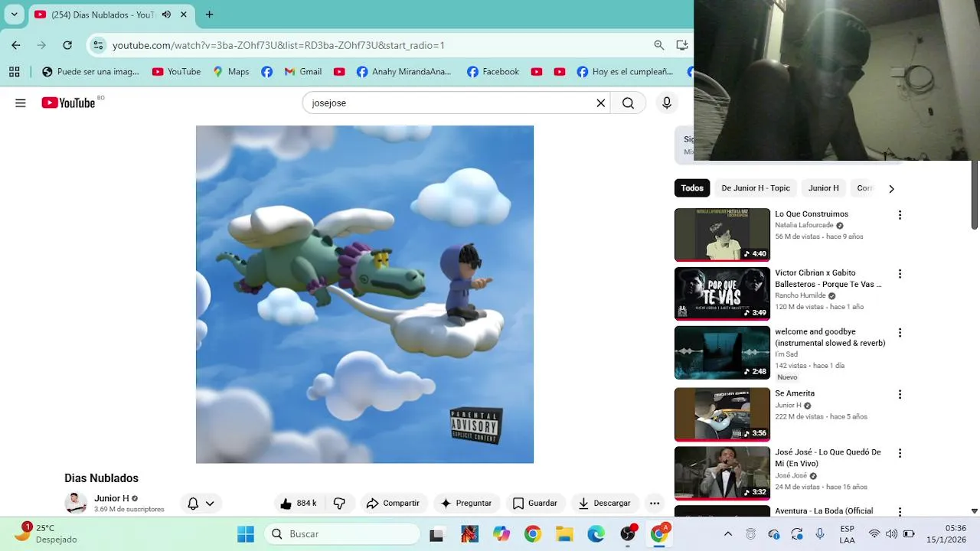This screenshot has width=980, height=551.
Task: Go to YouTube home via logo
Action: tap(68, 103)
